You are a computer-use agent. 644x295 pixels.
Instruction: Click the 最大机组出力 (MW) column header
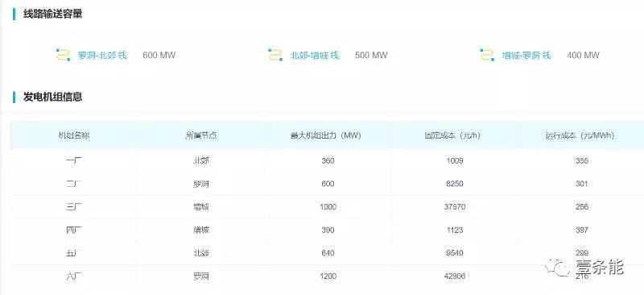(326, 135)
